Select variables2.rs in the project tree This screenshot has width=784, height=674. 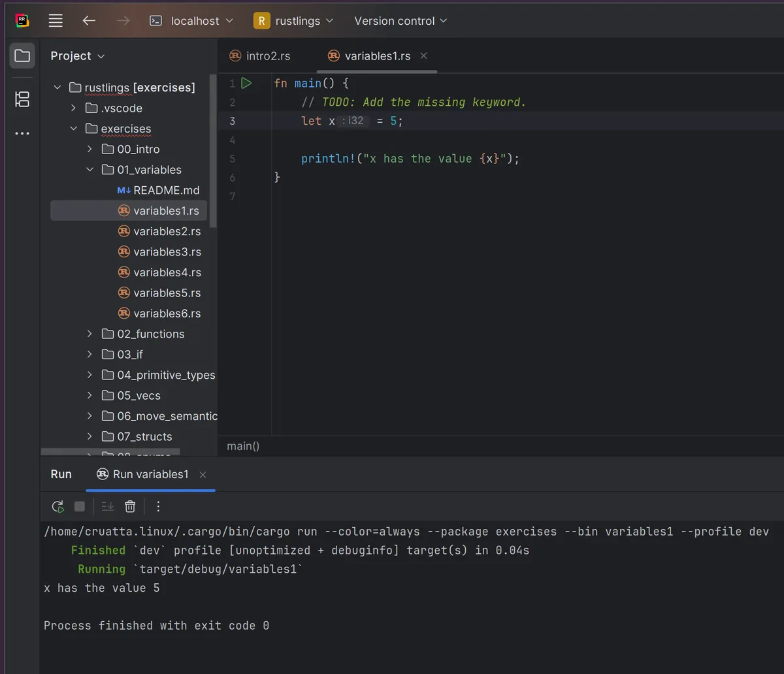[x=159, y=231]
